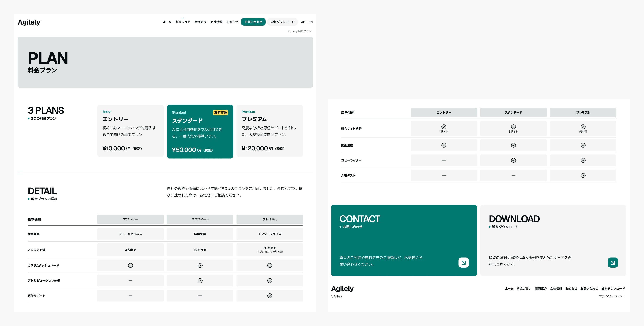
Task: Click the 競合サイト分析 checkmark labeled 5サイト
Action: pos(513,127)
